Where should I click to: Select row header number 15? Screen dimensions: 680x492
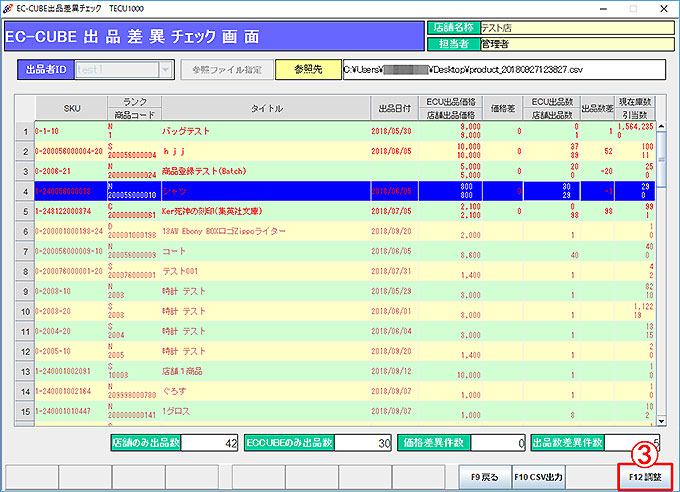click(25, 411)
